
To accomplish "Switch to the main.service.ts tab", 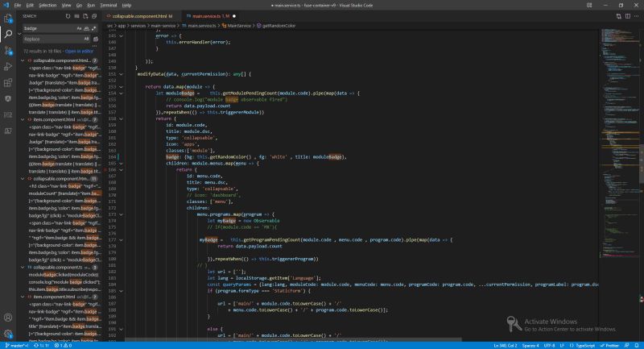I will click(x=209, y=16).
